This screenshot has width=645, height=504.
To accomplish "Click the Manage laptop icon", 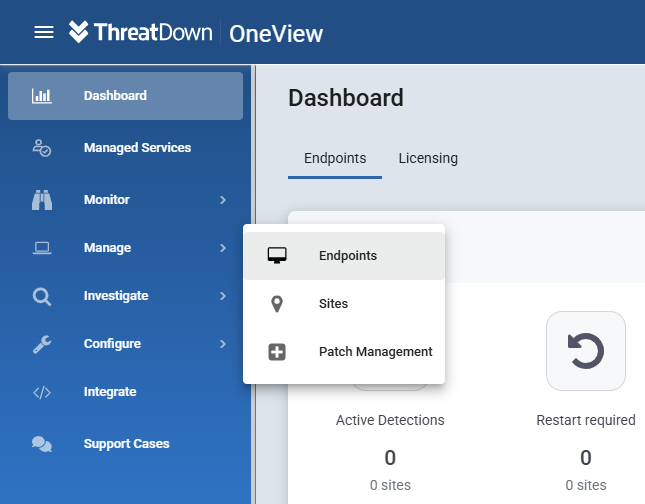I will [x=42, y=248].
